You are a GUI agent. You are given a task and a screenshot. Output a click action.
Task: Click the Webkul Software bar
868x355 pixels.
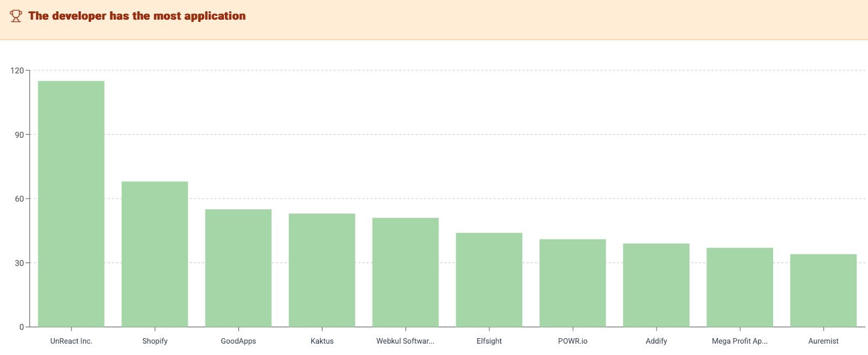click(x=405, y=272)
